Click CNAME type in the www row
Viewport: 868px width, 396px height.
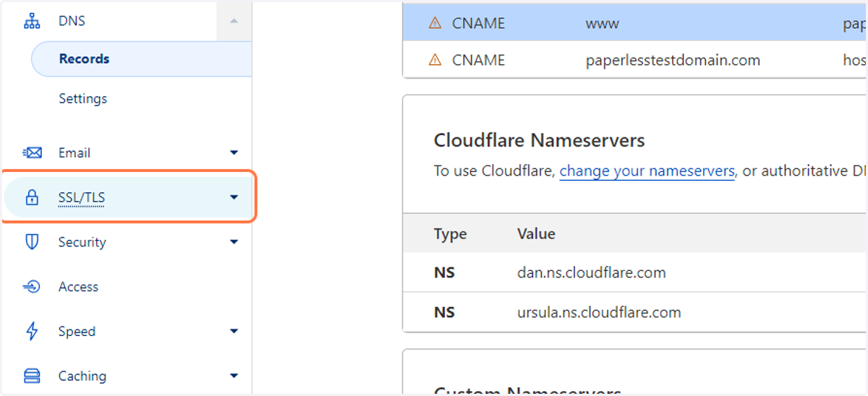[x=479, y=23]
